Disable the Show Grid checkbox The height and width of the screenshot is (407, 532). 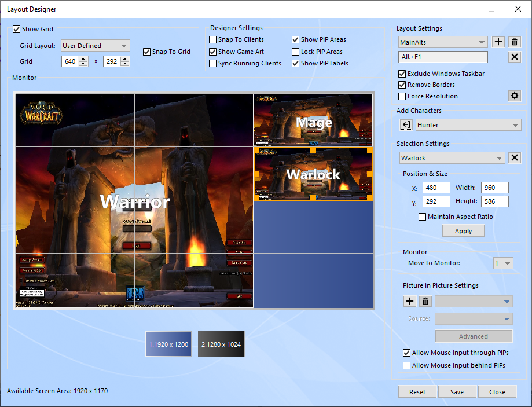[16, 30]
